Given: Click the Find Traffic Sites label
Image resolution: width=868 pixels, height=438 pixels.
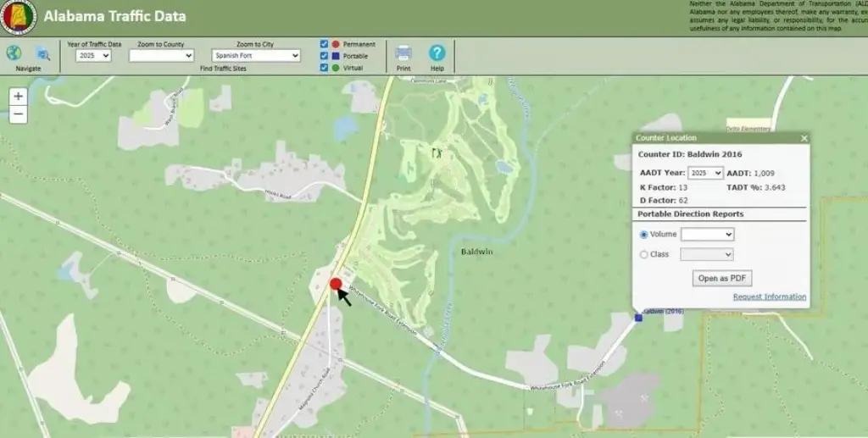Looking at the screenshot, I should tap(223, 69).
